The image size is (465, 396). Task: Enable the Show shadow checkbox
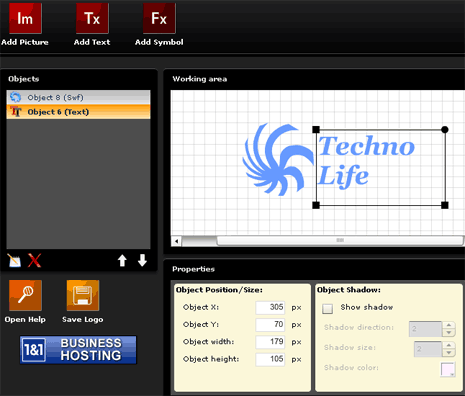[327, 308]
